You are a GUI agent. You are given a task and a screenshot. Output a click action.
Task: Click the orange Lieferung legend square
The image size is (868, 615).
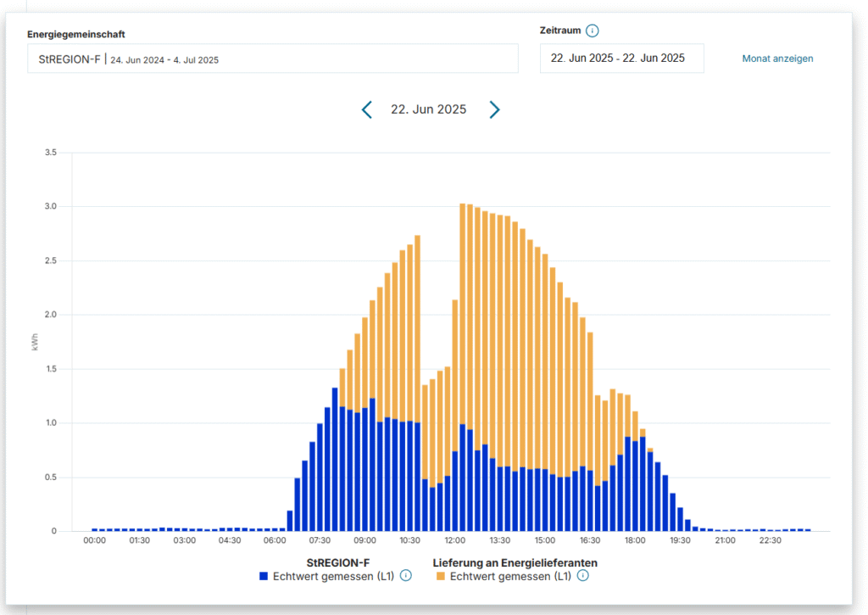[x=440, y=576]
